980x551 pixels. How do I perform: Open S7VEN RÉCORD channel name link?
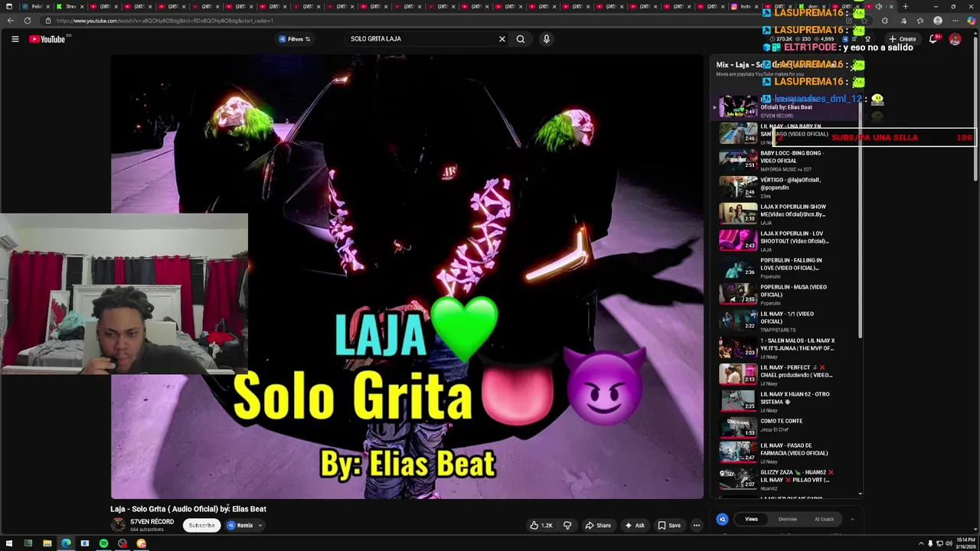coord(152,522)
